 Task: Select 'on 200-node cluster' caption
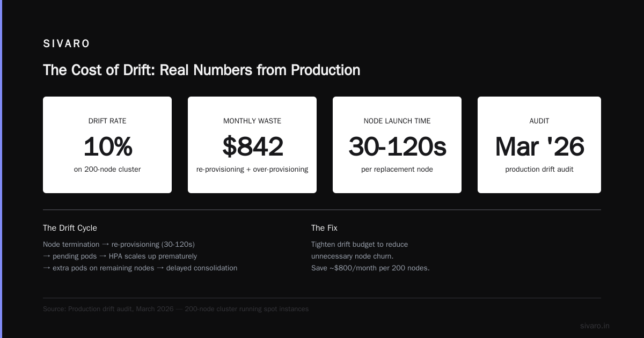[x=107, y=170]
